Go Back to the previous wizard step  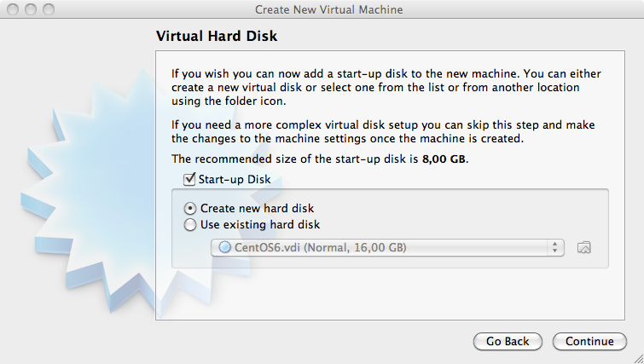pyautogui.click(x=508, y=342)
